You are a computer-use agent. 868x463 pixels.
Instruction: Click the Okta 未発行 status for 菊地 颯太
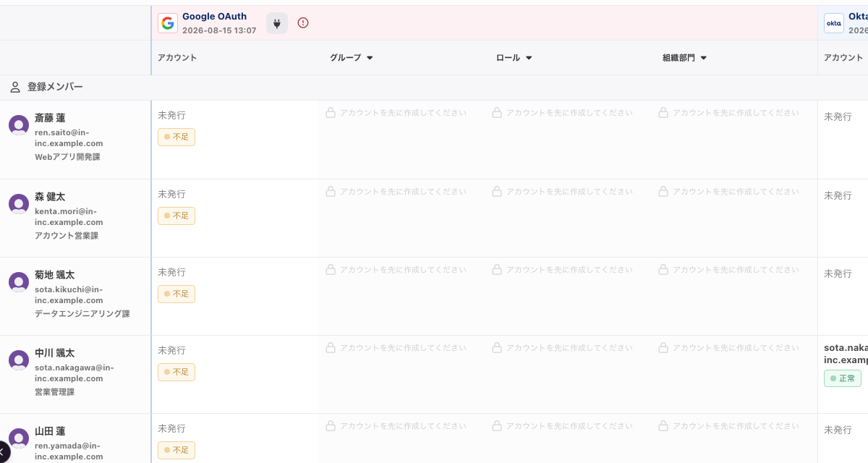838,273
